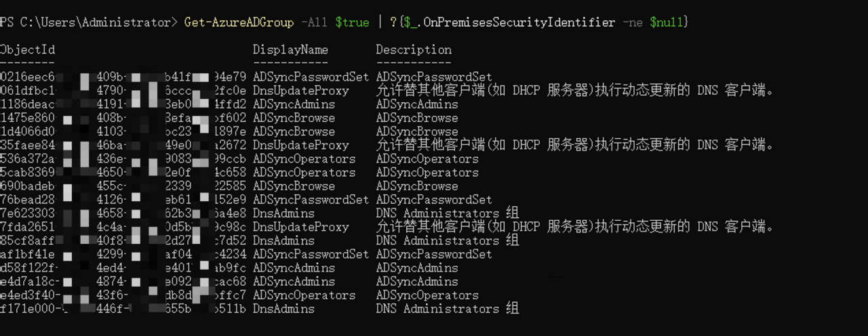Screen dimensions: 868x336
Task: Click the DisplayName column header
Action: [x=290, y=49]
